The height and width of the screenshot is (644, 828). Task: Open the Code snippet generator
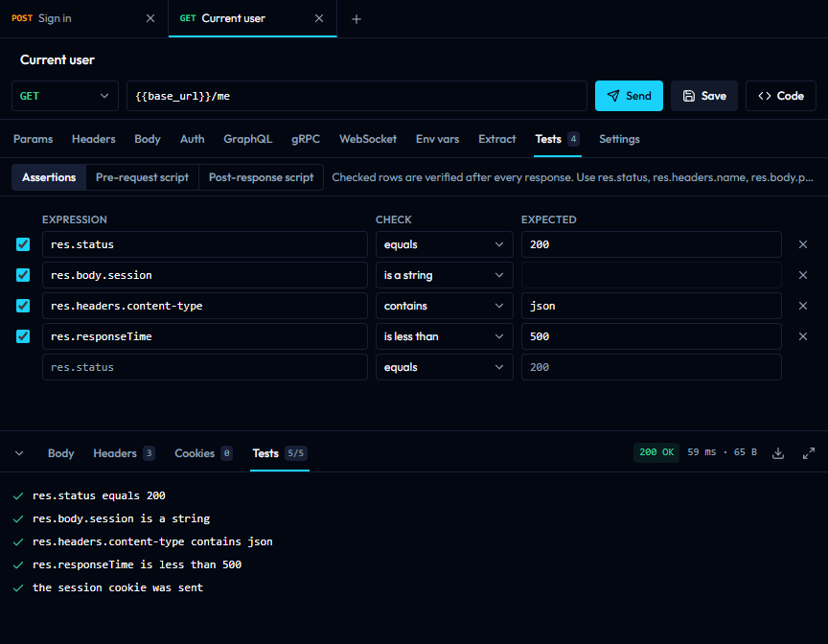(780, 96)
